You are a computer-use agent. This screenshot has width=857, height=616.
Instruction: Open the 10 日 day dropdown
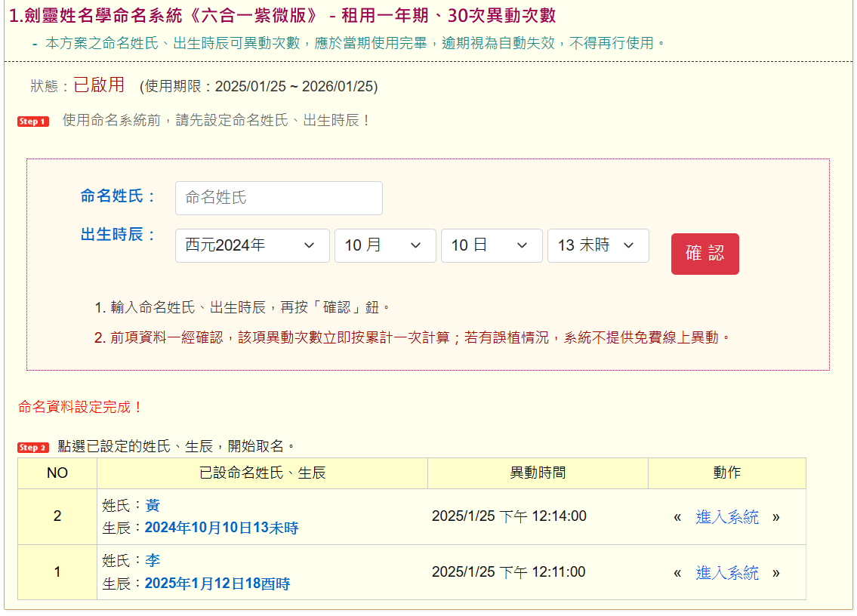coord(492,245)
